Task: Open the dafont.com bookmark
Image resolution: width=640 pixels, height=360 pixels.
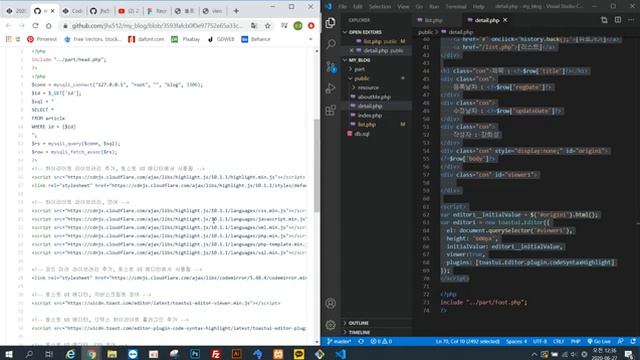Action: (x=146, y=39)
